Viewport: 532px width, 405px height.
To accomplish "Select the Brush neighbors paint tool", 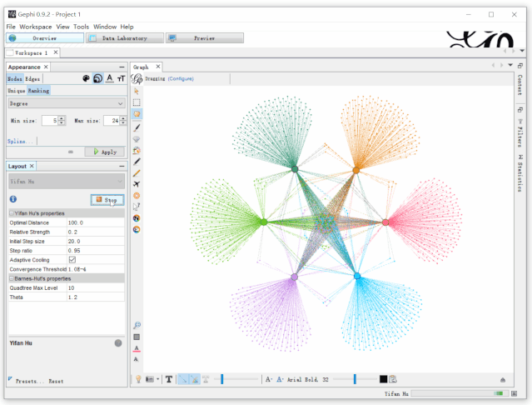I will 137,150.
